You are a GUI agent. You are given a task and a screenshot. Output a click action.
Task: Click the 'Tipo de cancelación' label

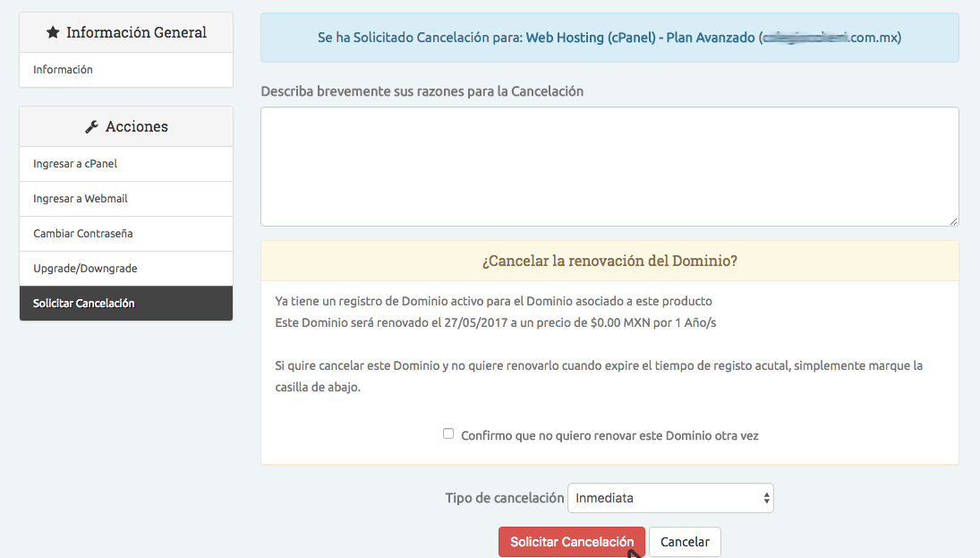point(504,498)
